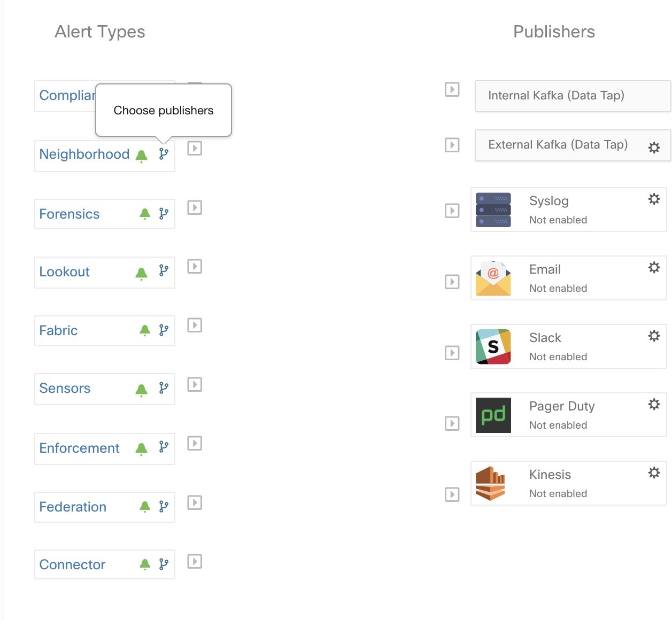The width and height of the screenshot is (672, 620).
Task: Click the arrow box left of Internal Kafka
Action: (452, 89)
